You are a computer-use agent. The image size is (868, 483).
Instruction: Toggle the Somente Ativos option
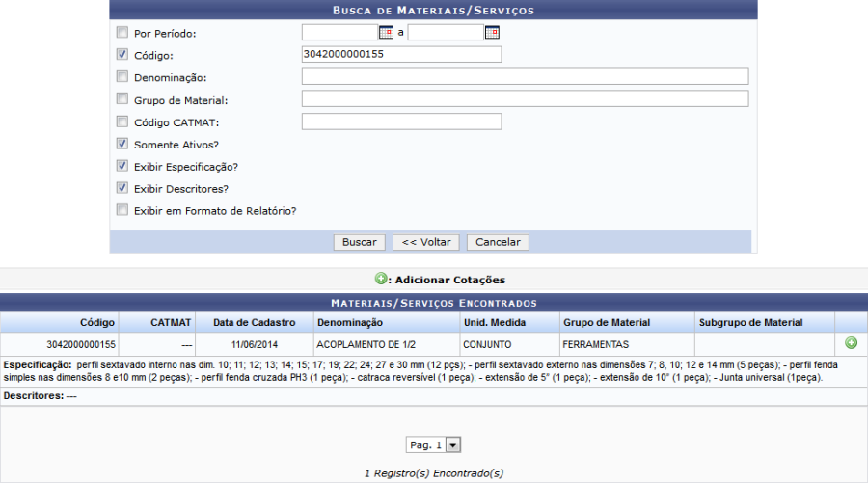point(122,144)
